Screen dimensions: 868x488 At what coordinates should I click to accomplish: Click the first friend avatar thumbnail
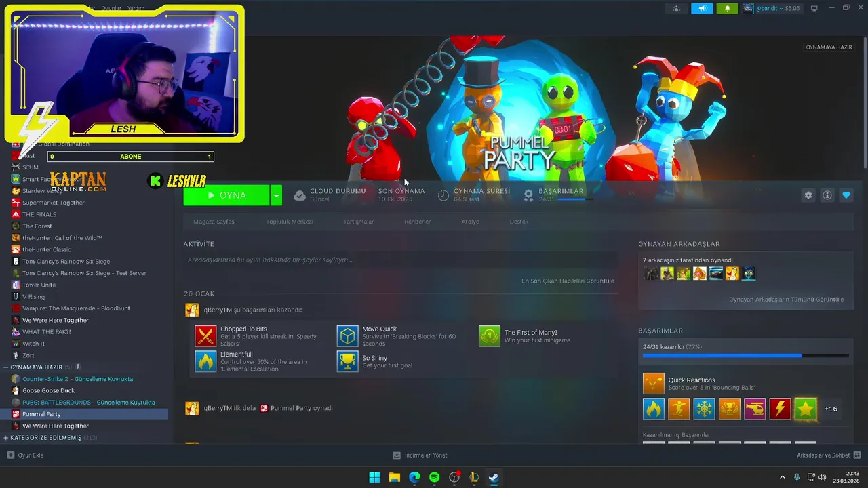click(651, 273)
